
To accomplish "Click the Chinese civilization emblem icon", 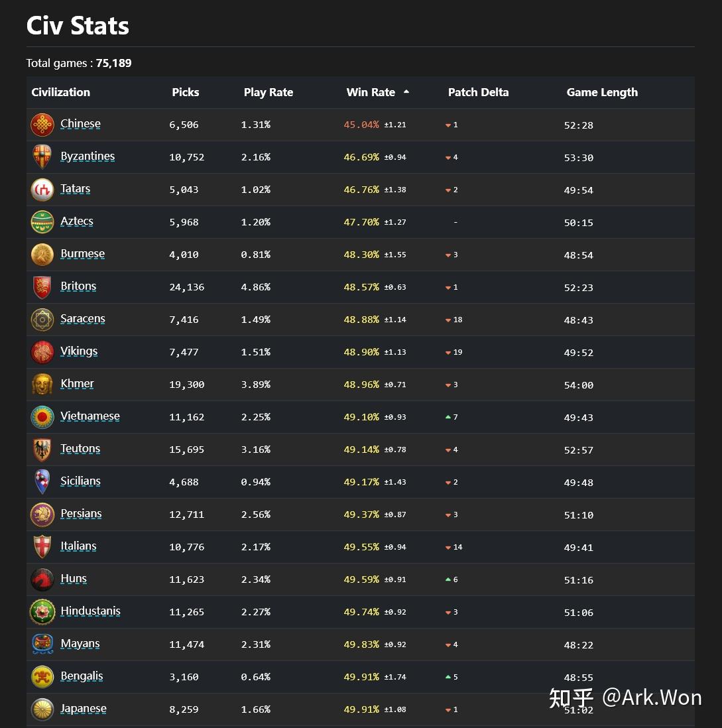I will 42,125.
